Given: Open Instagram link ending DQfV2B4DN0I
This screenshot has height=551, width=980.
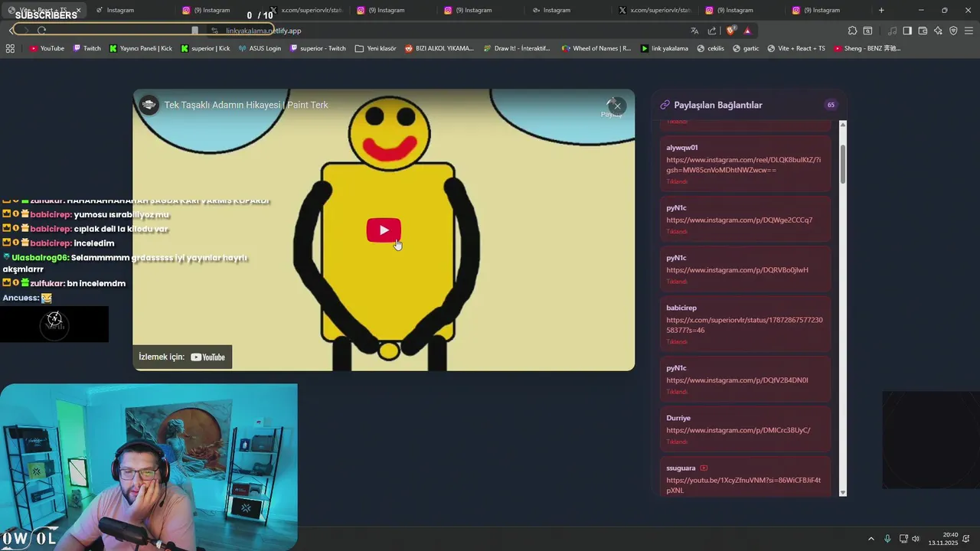Looking at the screenshot, I should pos(737,380).
